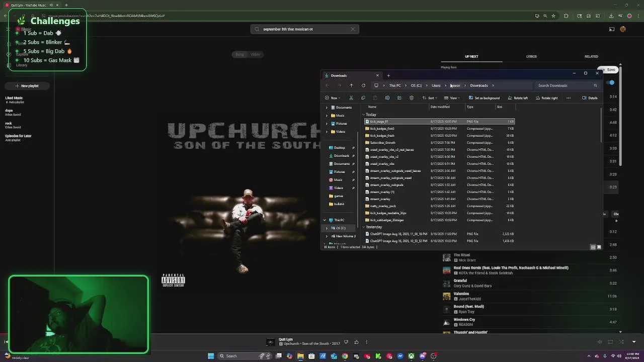The width and height of the screenshot is (644, 362).
Task: Open File Explorer from the taskbar
Action: [300, 356]
